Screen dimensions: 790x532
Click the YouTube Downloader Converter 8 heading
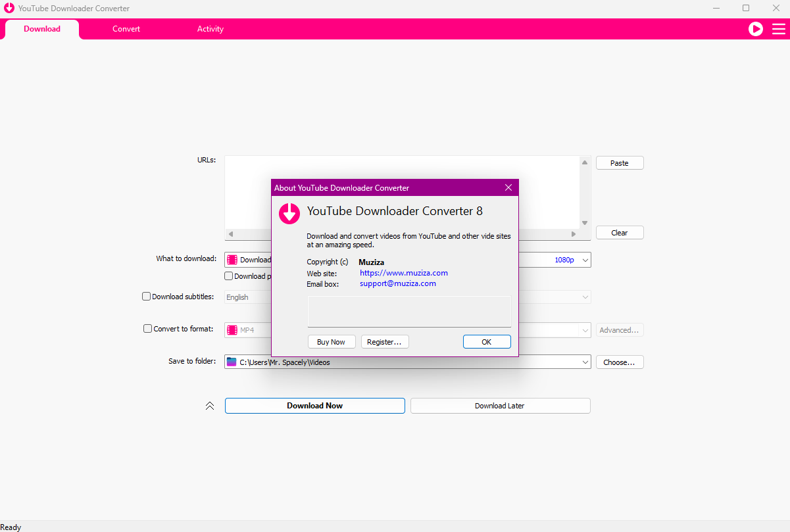click(395, 211)
